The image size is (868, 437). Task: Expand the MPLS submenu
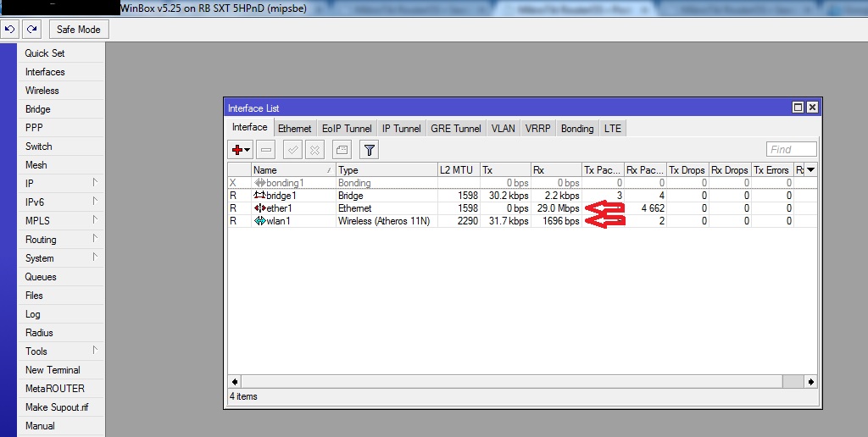(x=61, y=221)
